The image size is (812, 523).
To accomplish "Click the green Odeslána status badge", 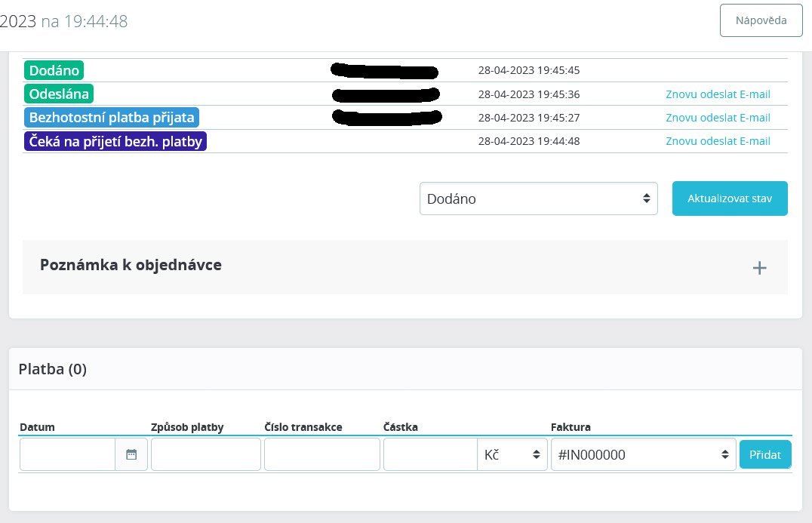I will click(59, 94).
